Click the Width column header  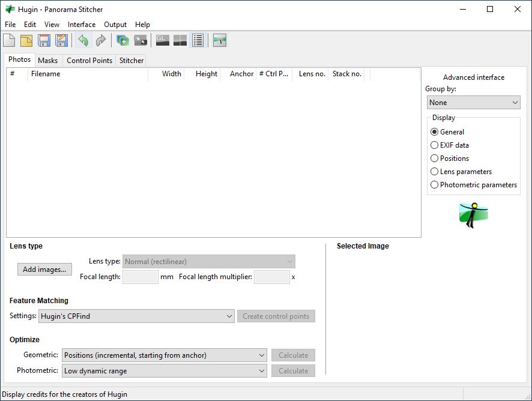pyautogui.click(x=166, y=74)
